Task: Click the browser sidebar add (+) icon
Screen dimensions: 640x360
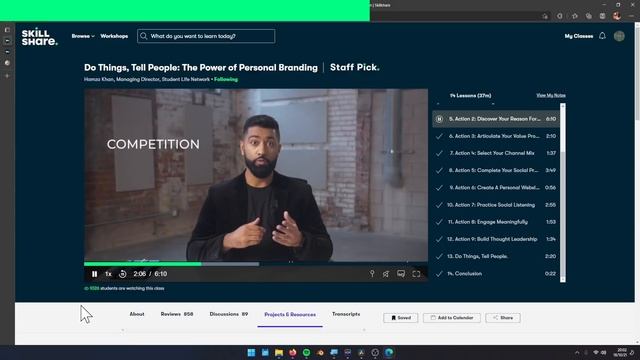Action: pos(7,76)
